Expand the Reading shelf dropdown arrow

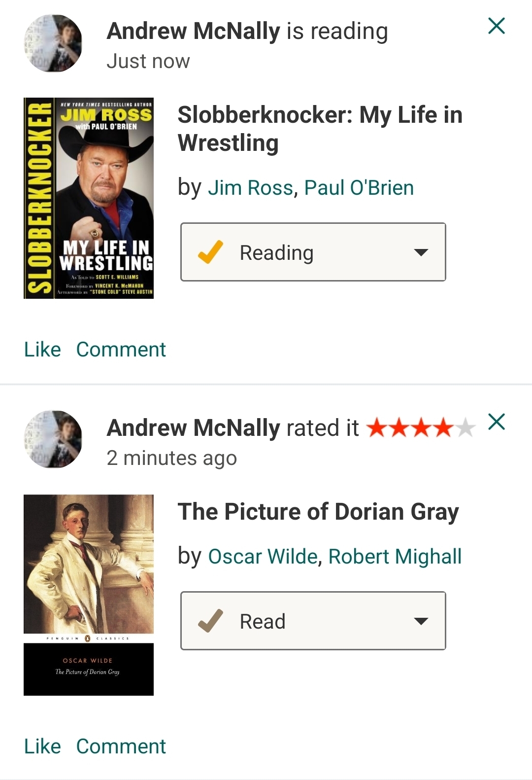(421, 252)
